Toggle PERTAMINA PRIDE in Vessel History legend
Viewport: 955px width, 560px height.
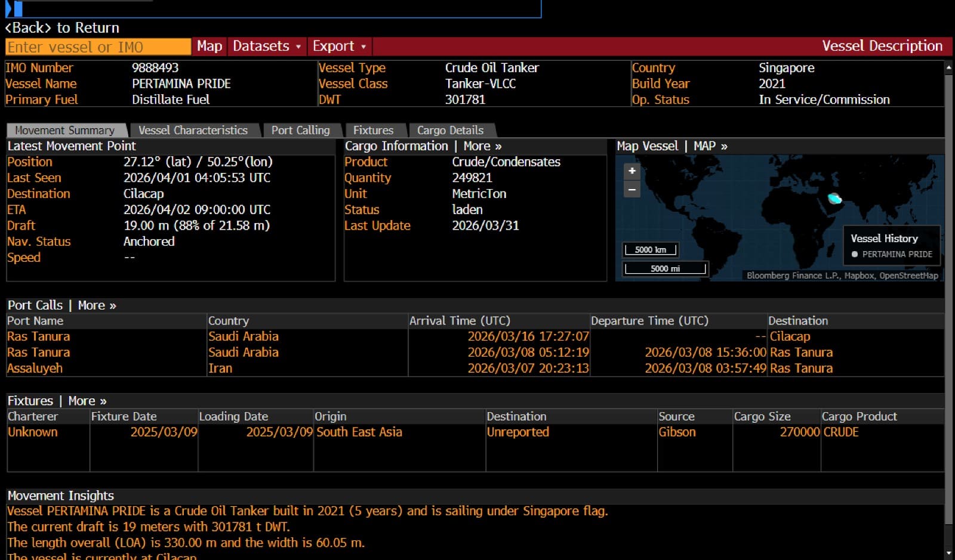click(x=892, y=254)
